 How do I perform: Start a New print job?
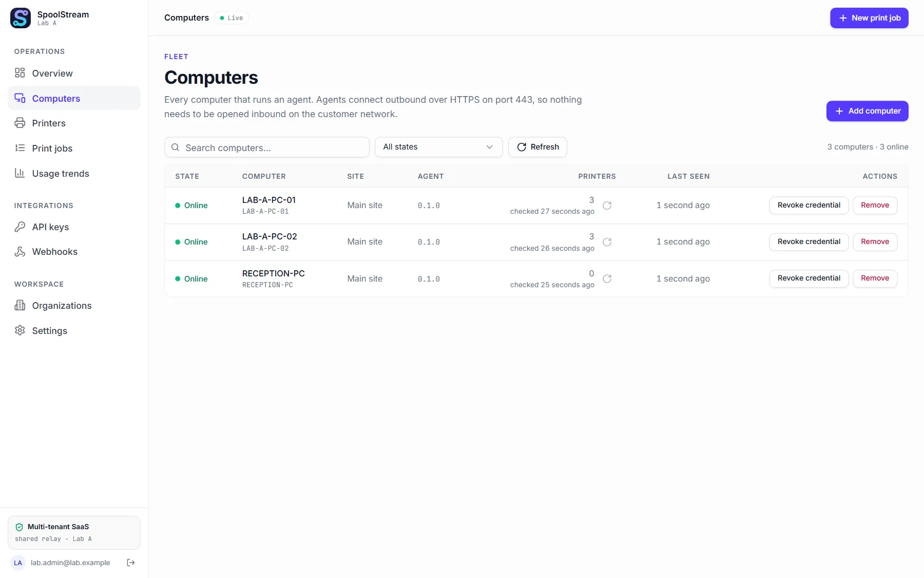point(869,18)
